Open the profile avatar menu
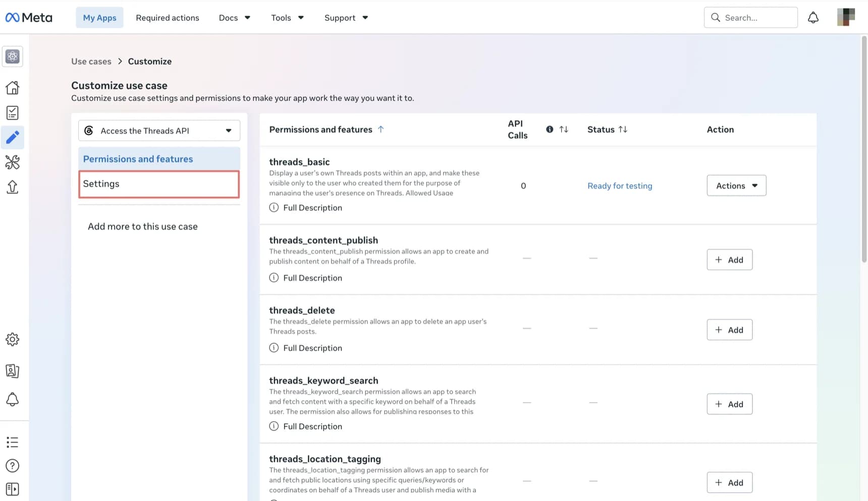868x501 pixels. [x=846, y=17]
